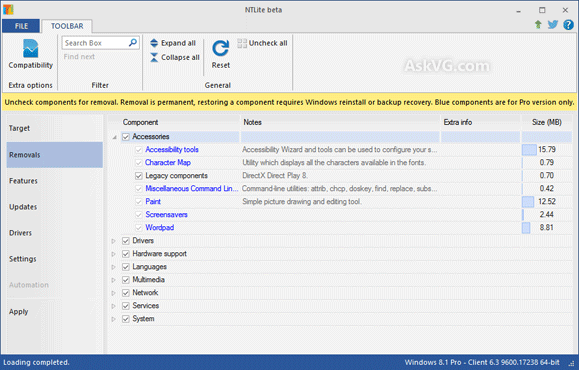Click the magnifier icon in Search Box

point(133,43)
